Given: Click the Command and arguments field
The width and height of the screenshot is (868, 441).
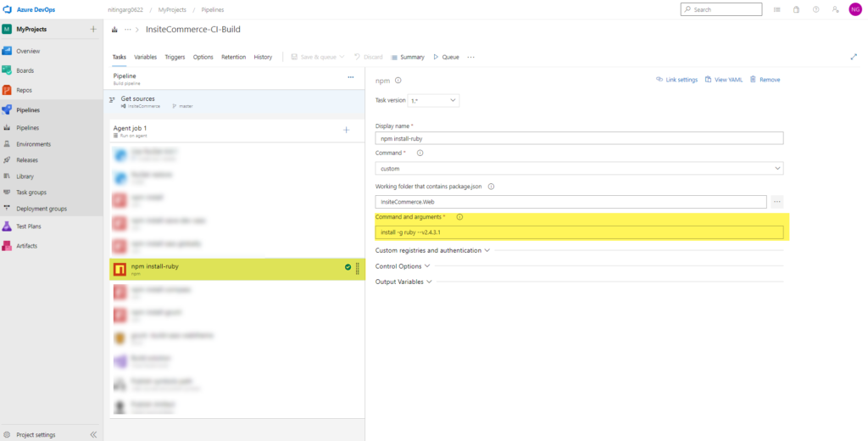Looking at the screenshot, I should coord(579,232).
